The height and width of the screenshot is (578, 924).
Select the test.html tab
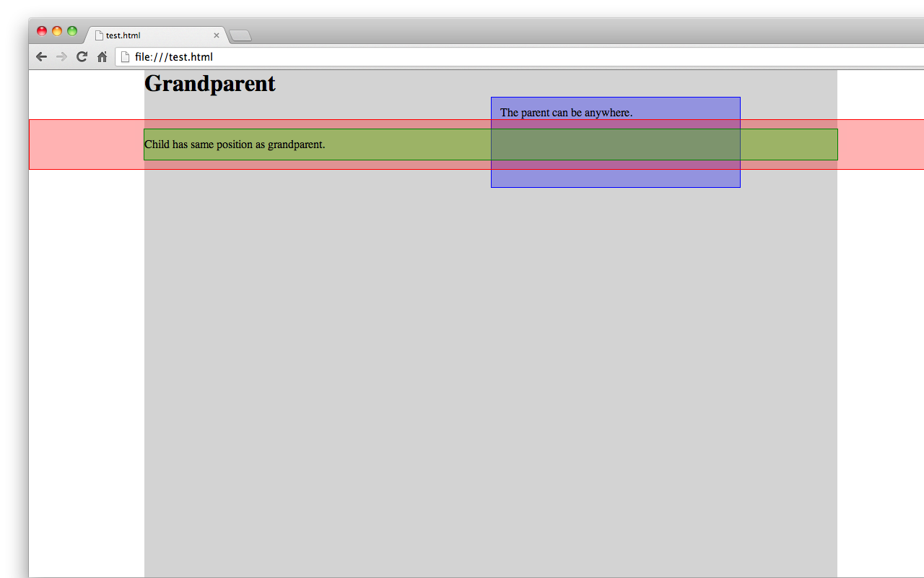(157, 35)
